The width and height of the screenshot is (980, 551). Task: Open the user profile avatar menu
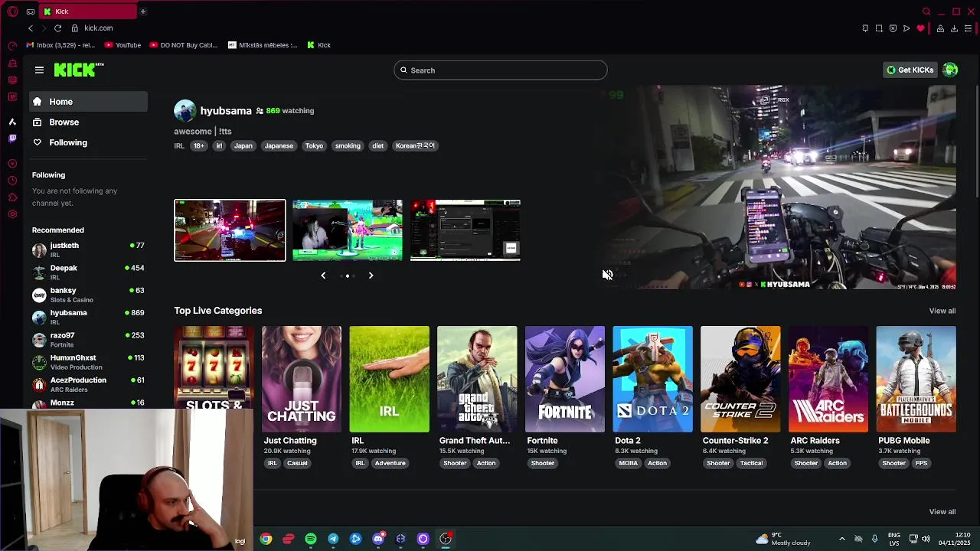click(x=950, y=70)
